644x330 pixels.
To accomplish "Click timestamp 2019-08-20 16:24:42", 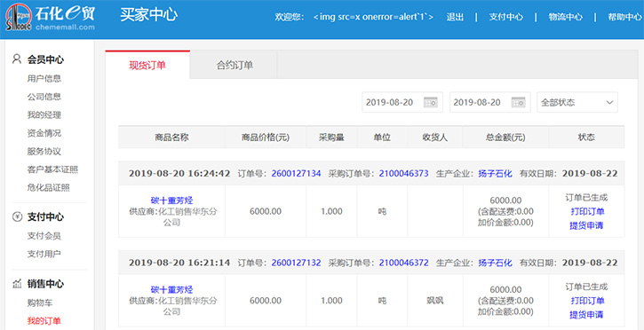I will click(x=179, y=173).
